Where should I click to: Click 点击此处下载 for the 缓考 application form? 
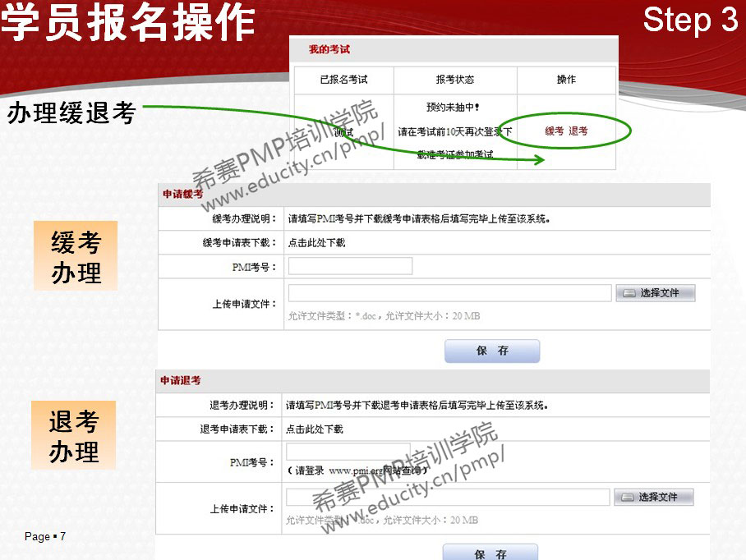tap(316, 243)
